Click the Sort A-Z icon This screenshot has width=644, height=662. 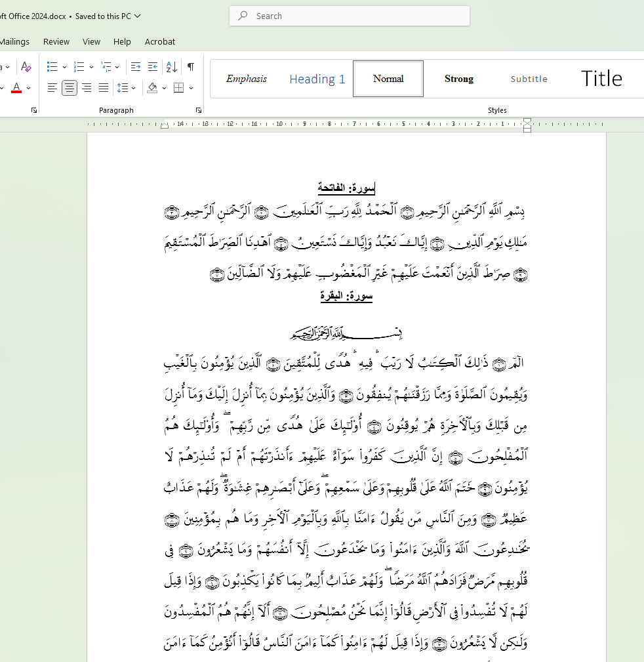172,67
